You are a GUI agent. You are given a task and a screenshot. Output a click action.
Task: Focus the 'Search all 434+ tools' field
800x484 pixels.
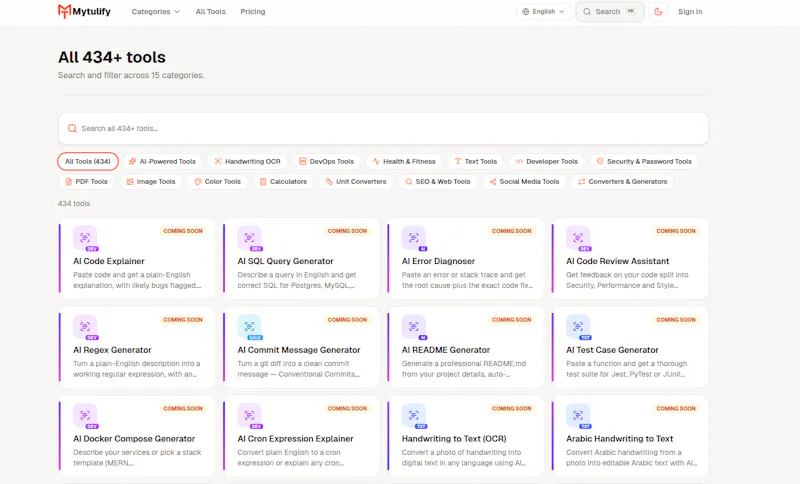(x=383, y=129)
